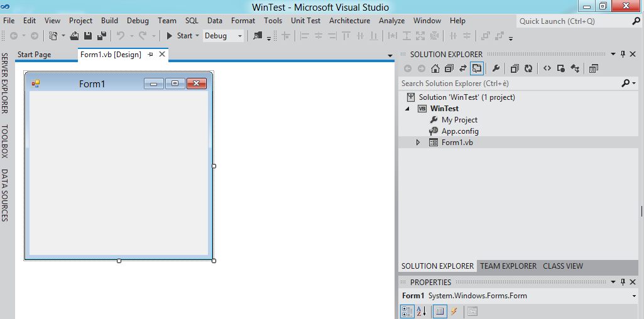Click the Events lightning bolt icon

click(x=454, y=311)
